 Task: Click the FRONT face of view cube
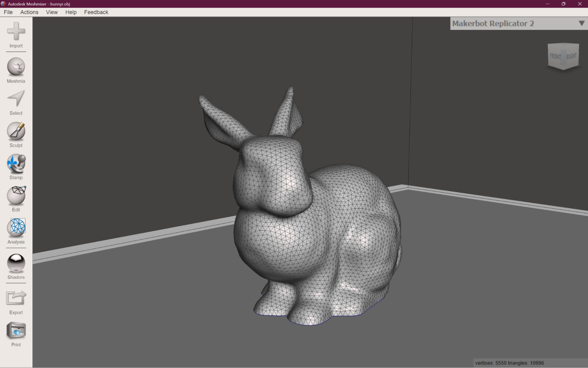(x=555, y=56)
